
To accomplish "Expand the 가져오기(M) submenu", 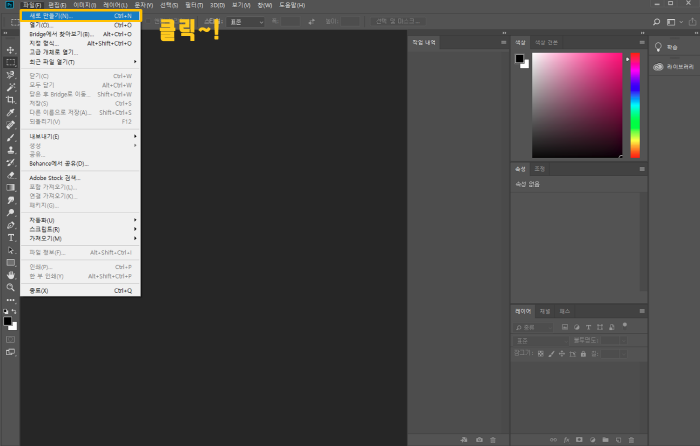I will point(80,238).
